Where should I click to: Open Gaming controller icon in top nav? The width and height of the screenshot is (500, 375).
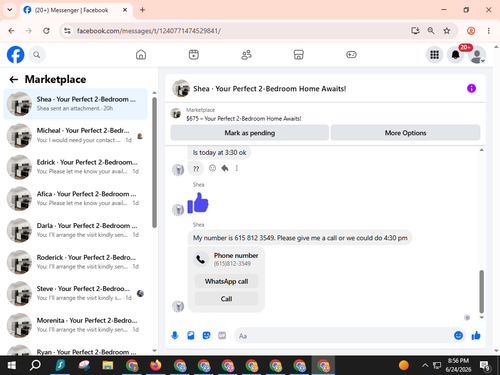(351, 55)
